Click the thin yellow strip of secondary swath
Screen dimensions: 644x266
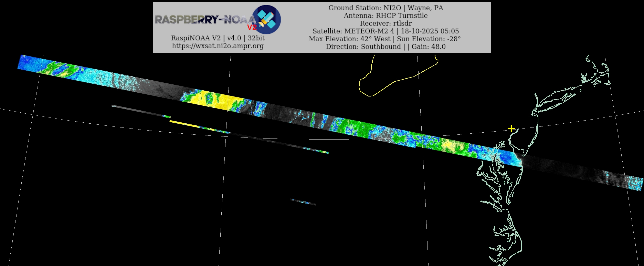point(185,124)
